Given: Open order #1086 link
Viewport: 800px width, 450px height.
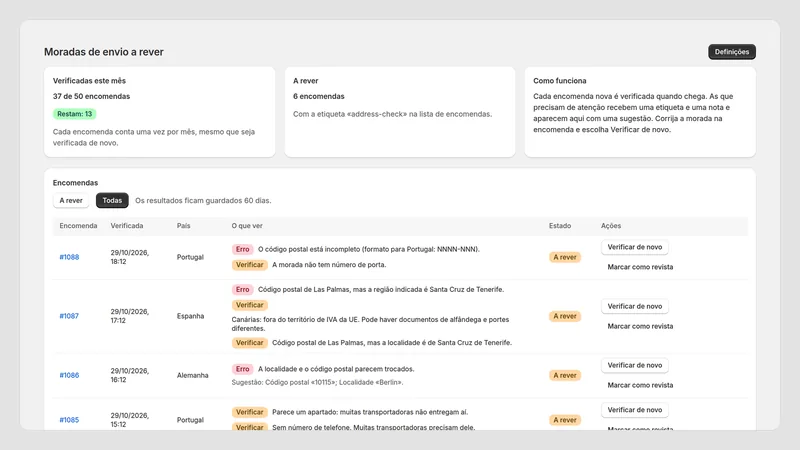Looking at the screenshot, I should pyautogui.click(x=69, y=375).
